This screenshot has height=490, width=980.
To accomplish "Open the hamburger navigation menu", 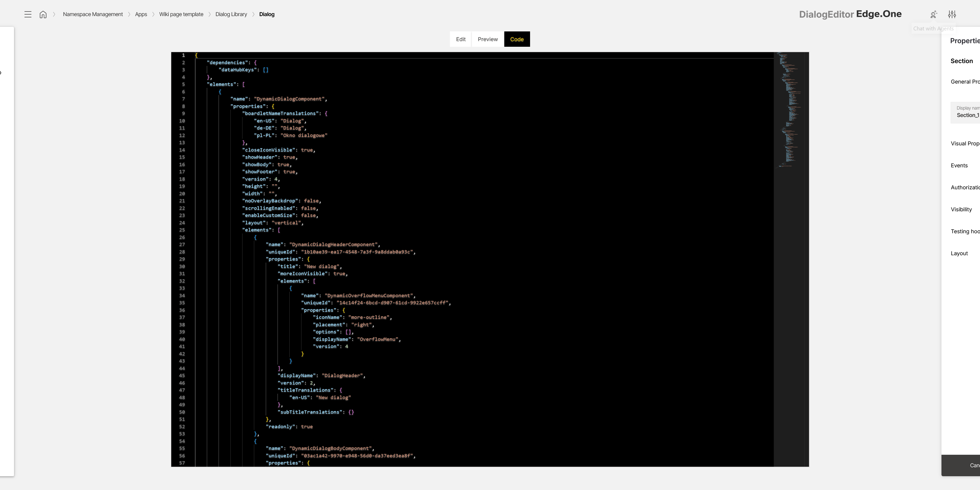I will [x=28, y=15].
